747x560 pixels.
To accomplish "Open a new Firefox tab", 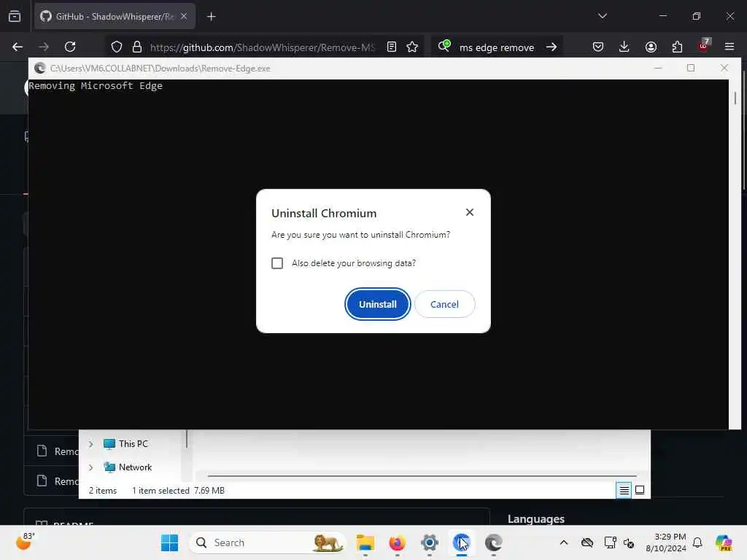I will pyautogui.click(x=211, y=17).
